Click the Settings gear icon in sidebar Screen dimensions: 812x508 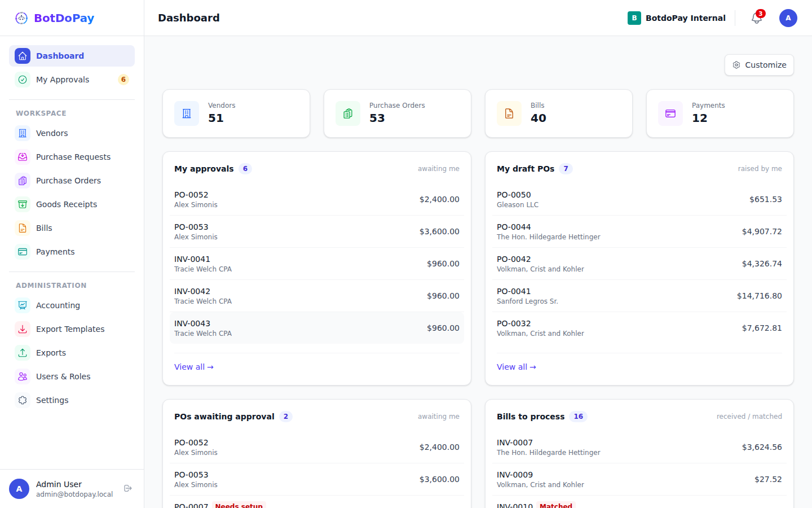click(23, 400)
